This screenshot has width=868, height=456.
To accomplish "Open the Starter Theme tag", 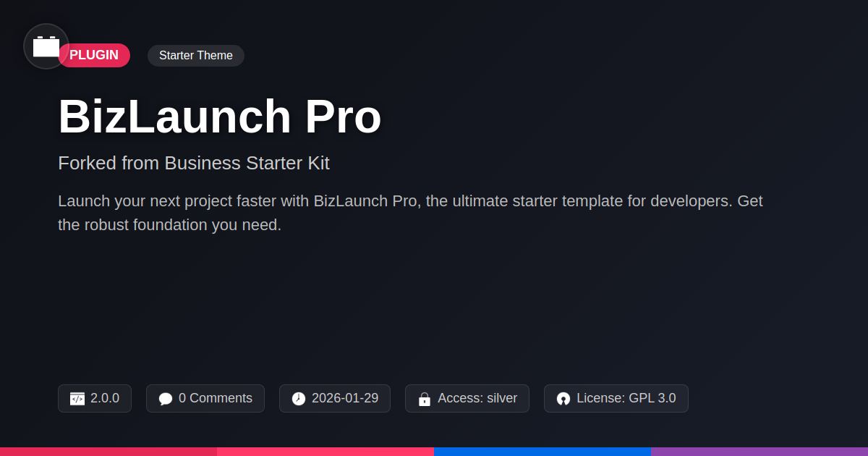I will point(196,56).
